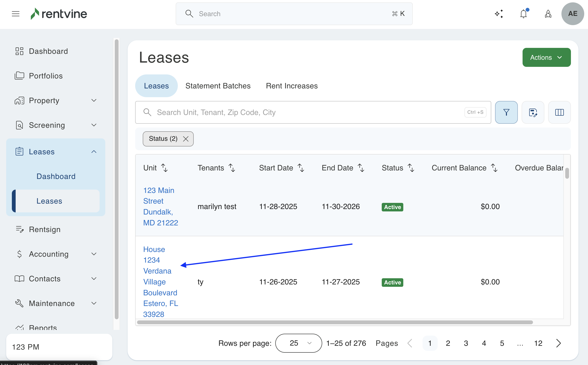Toggle the filter funnel button
This screenshot has width=588, height=365.
click(x=506, y=112)
